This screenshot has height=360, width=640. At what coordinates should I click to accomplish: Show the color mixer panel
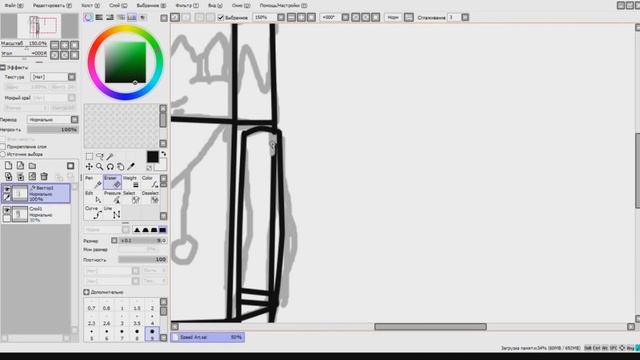point(121,18)
